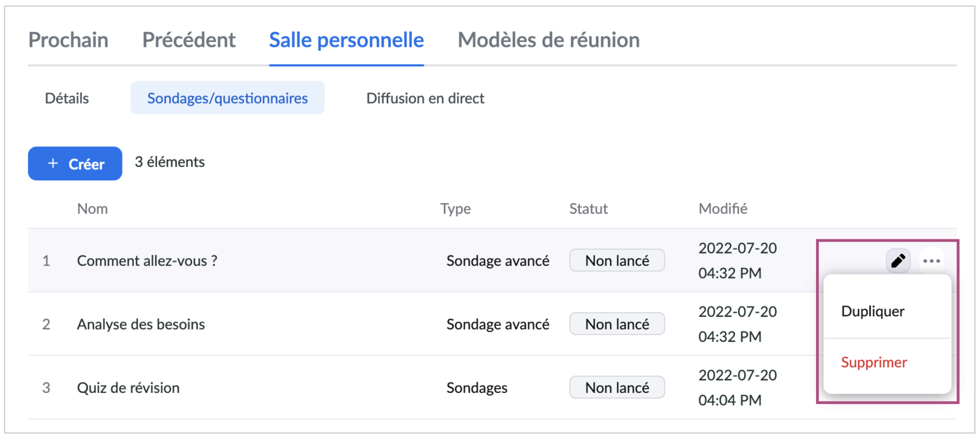Open the Précédent tab
This screenshot has height=439, width=980.
click(188, 40)
